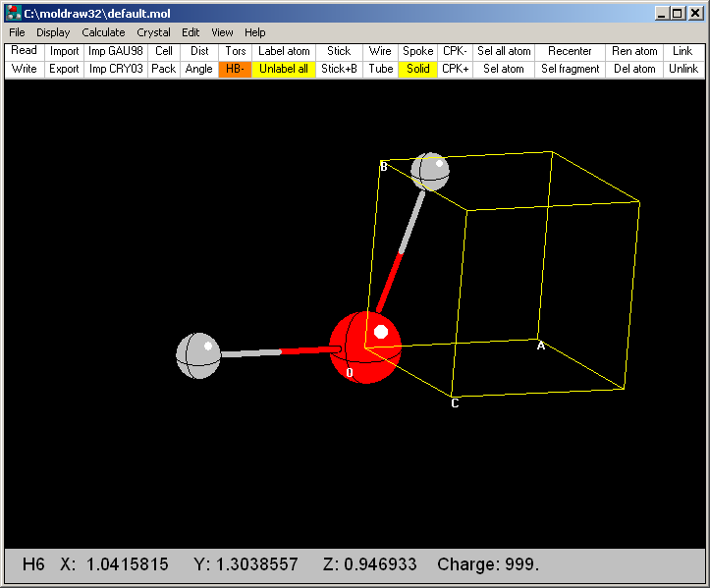Switch to Spoke rendering
Screen dimensions: 710x588
[x=418, y=51]
